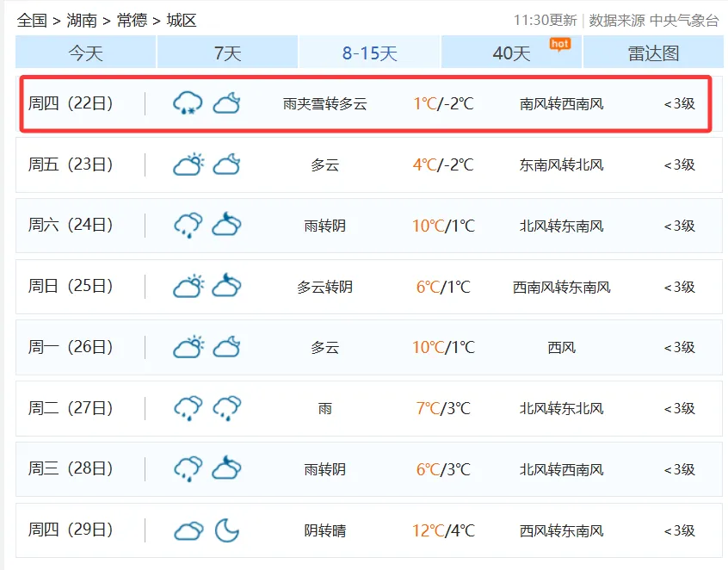Click the 多云转阴 weather description

pos(325,287)
